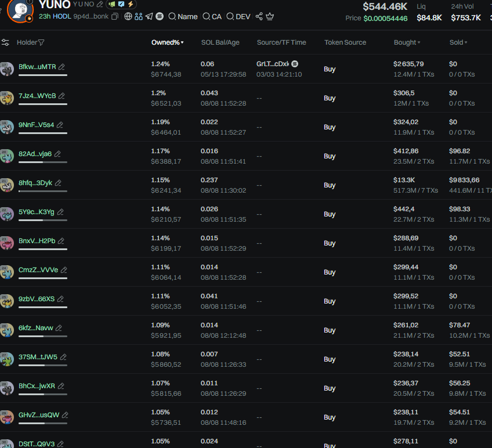Viewport: 492px width, 448px height.
Task: Click the price $0.00054446
Action: pos(385,18)
